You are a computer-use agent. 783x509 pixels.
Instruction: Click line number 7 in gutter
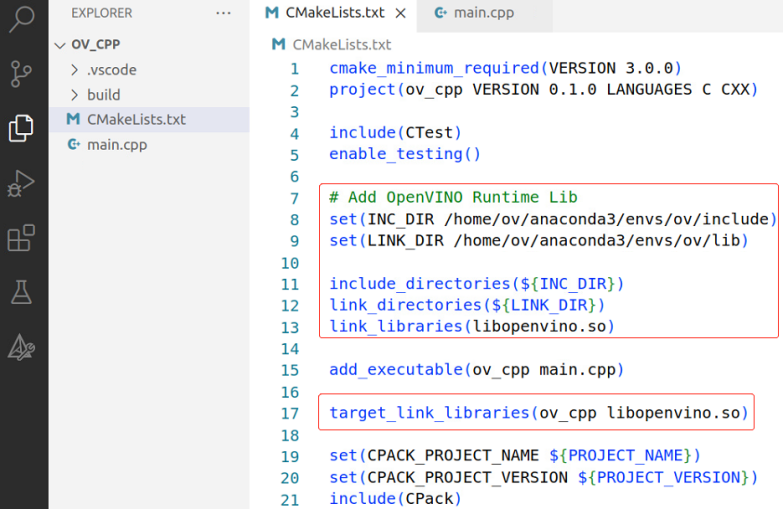[x=295, y=198]
